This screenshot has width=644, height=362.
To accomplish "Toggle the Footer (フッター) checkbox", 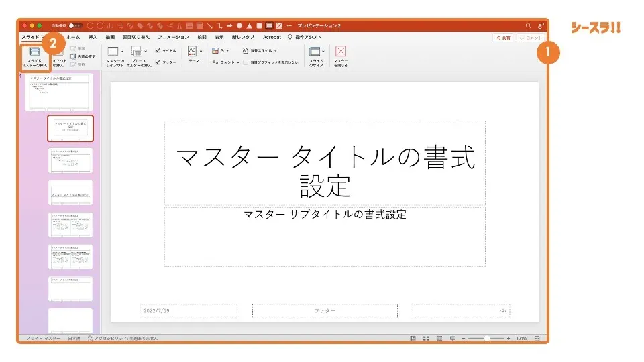I will [x=158, y=62].
